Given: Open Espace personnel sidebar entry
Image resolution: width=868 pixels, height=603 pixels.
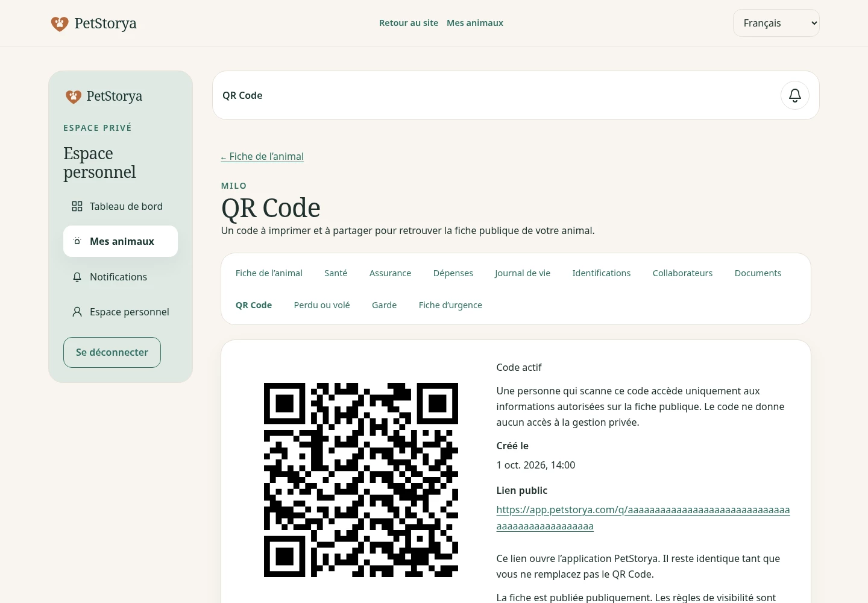Looking at the screenshot, I should [x=121, y=312].
